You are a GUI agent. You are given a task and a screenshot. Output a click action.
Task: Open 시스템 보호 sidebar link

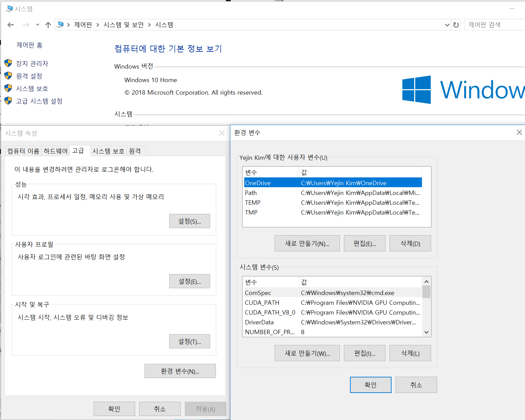click(x=32, y=89)
